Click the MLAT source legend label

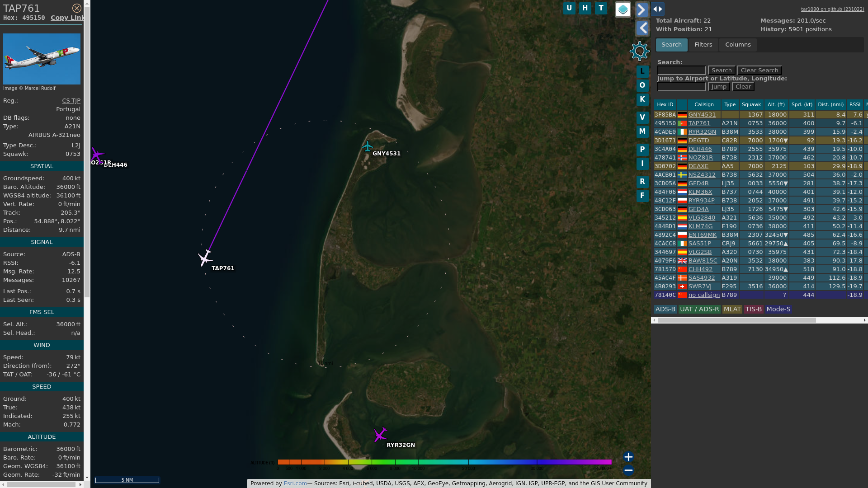pos(732,310)
